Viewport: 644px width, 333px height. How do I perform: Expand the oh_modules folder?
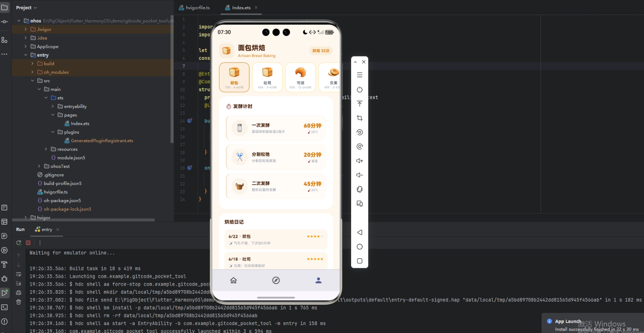coord(32,72)
